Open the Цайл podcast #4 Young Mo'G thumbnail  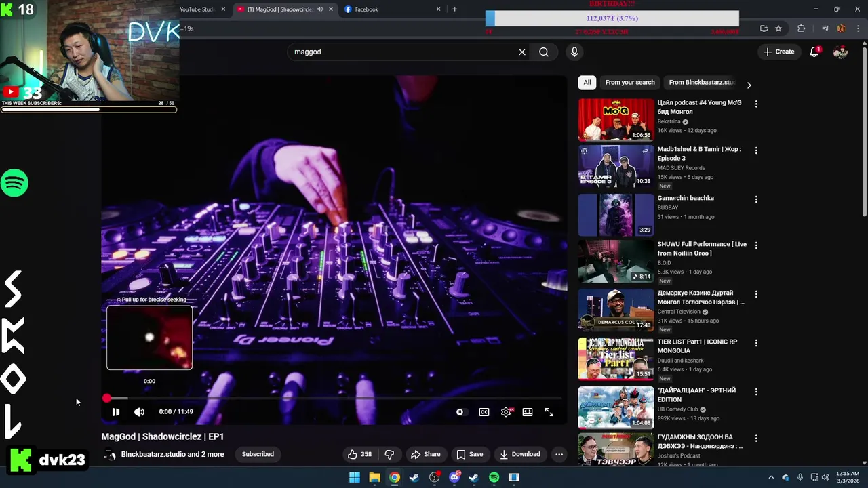coord(616,119)
